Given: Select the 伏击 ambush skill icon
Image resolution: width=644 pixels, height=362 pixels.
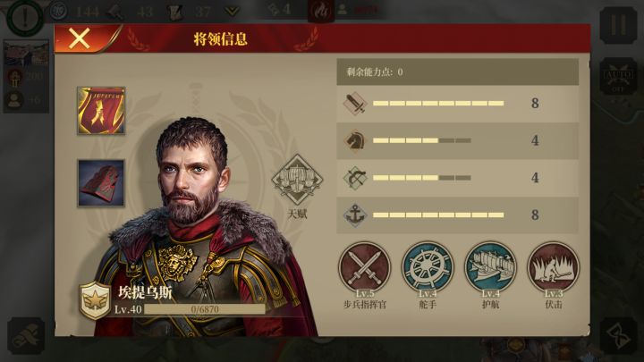Looking at the screenshot, I should click(554, 267).
